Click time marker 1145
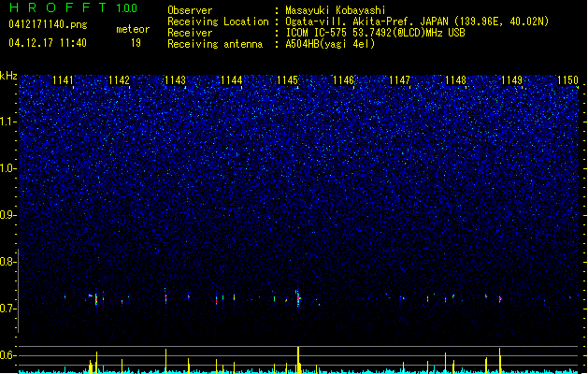Viewport: 588px width, 374px height. [x=287, y=80]
